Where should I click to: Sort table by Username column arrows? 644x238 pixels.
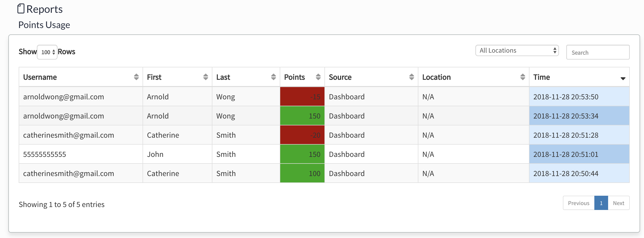tap(136, 77)
